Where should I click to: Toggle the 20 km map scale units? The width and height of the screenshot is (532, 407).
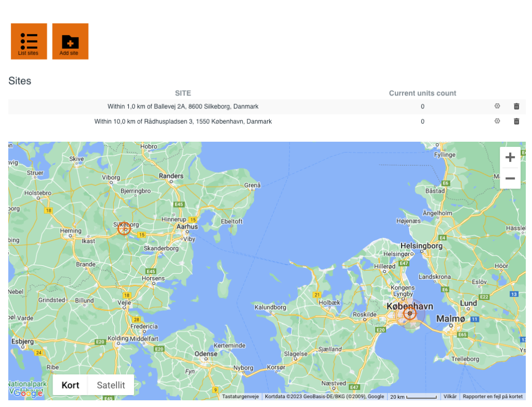[x=413, y=397]
